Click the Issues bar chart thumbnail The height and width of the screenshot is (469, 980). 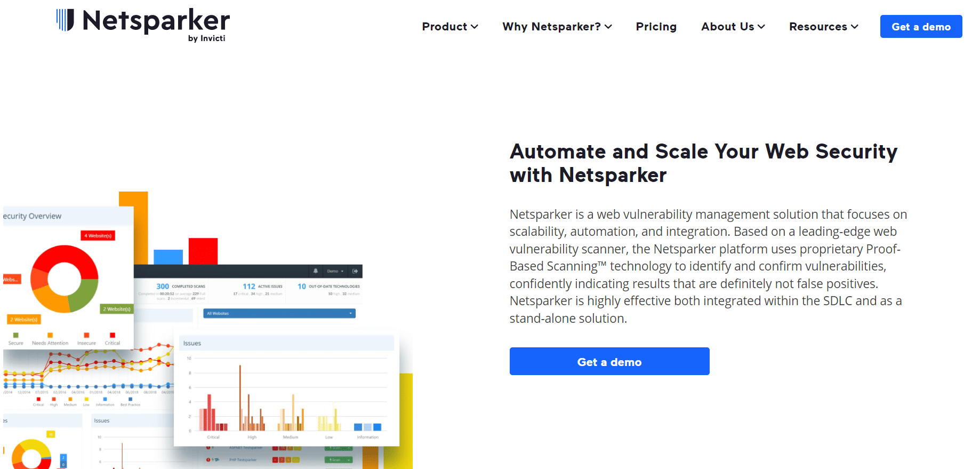coord(286,390)
